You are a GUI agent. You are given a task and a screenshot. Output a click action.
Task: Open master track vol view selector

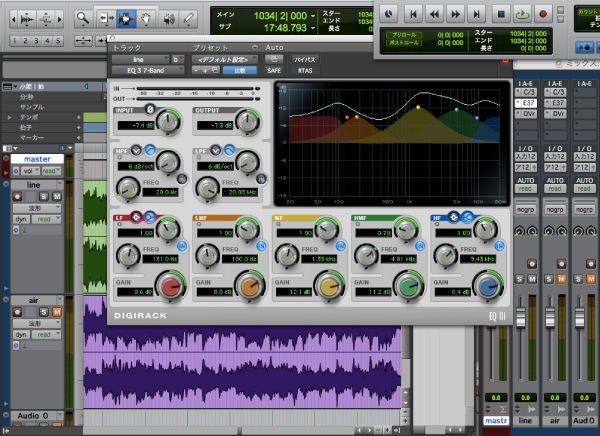[x=30, y=171]
